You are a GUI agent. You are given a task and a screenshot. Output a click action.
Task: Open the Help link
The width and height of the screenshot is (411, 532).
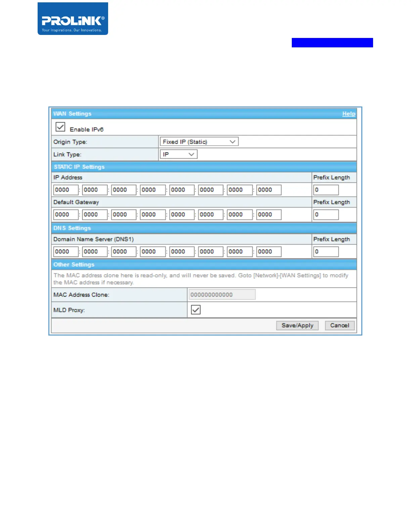(349, 114)
